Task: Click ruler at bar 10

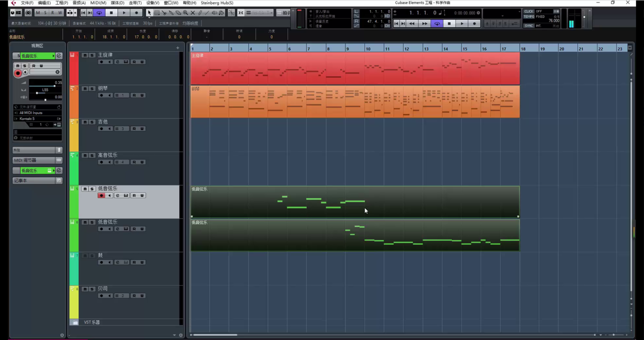Action: pos(368,49)
